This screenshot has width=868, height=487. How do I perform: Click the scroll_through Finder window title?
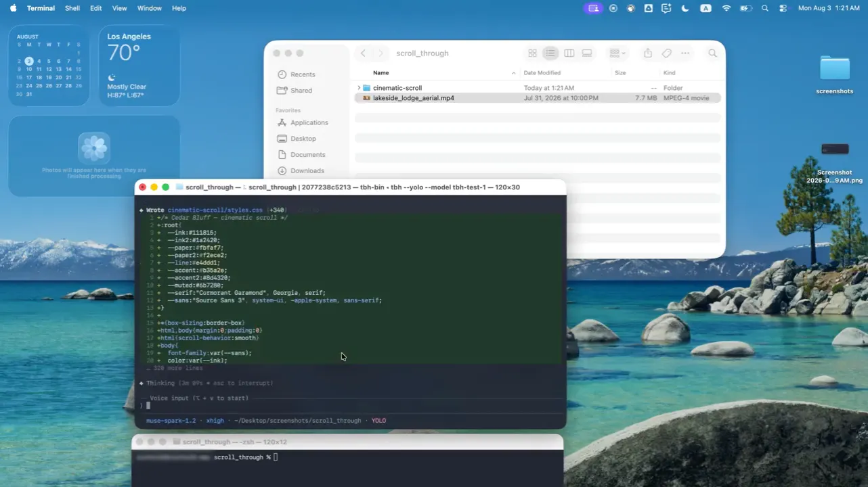coord(422,53)
